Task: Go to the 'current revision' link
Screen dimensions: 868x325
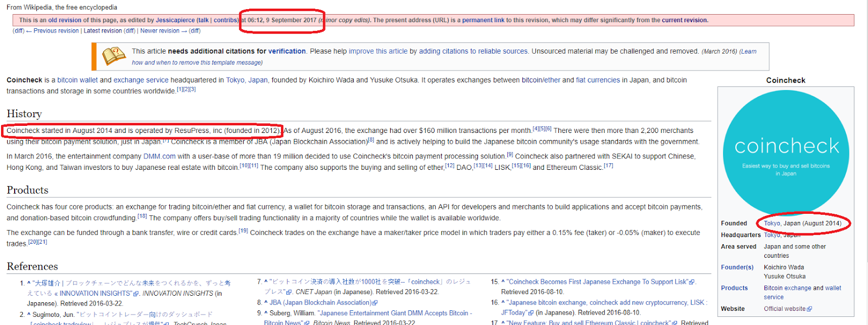Action: [684, 20]
